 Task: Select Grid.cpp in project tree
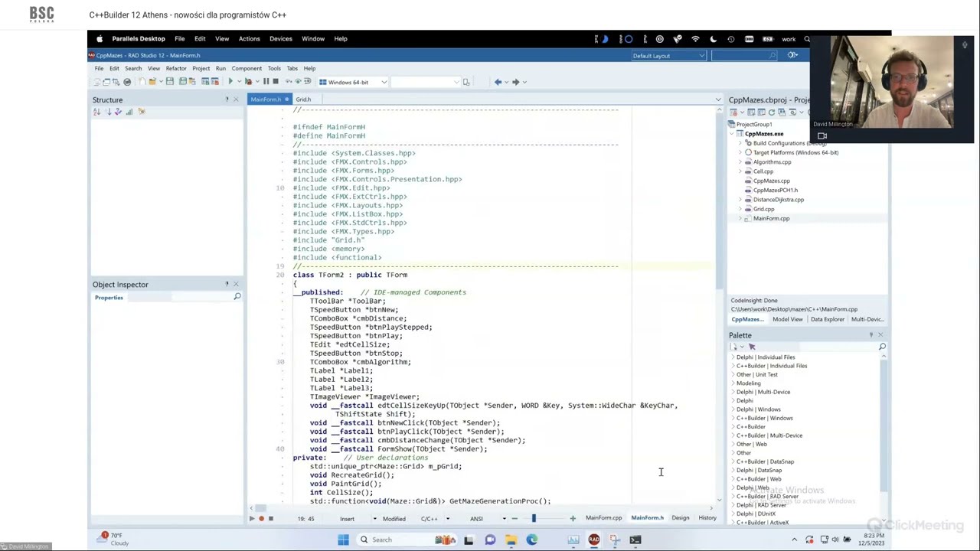pos(763,209)
